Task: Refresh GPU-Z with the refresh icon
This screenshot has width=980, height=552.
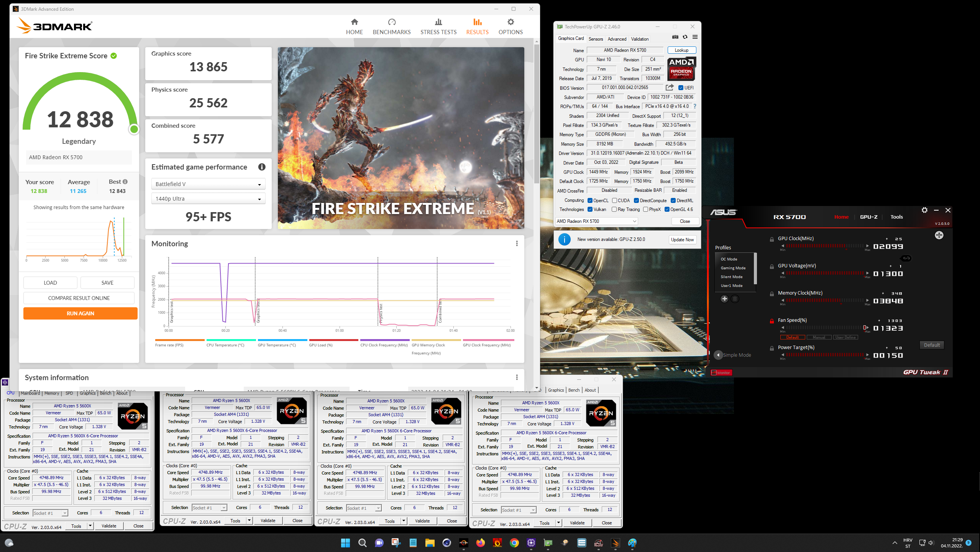Action: 685,37
